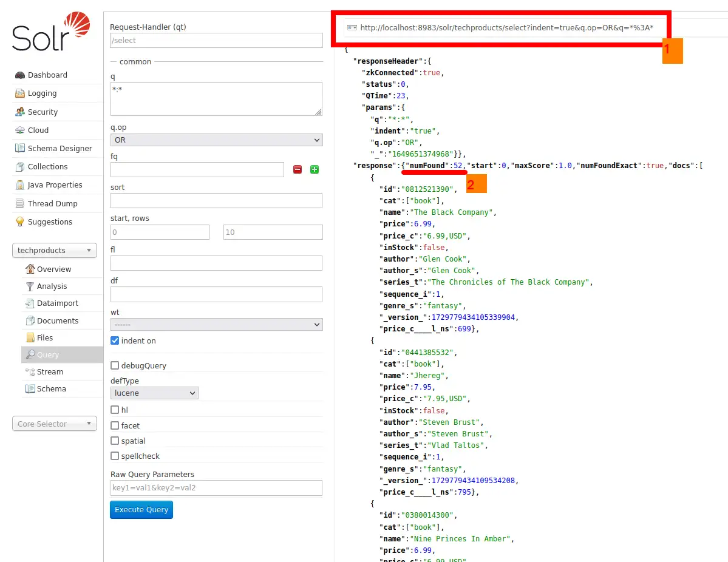Click the URL link icon beside request address
The image size is (728, 562).
click(x=352, y=28)
